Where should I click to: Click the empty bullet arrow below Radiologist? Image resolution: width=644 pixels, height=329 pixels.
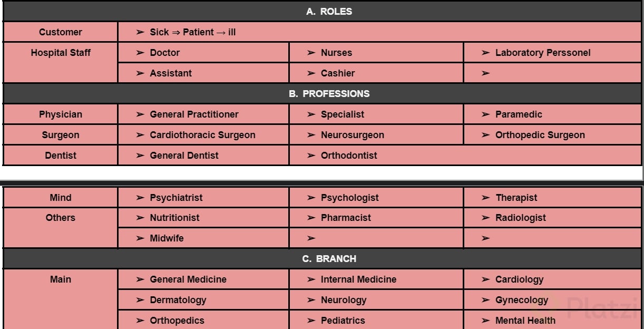coord(485,238)
